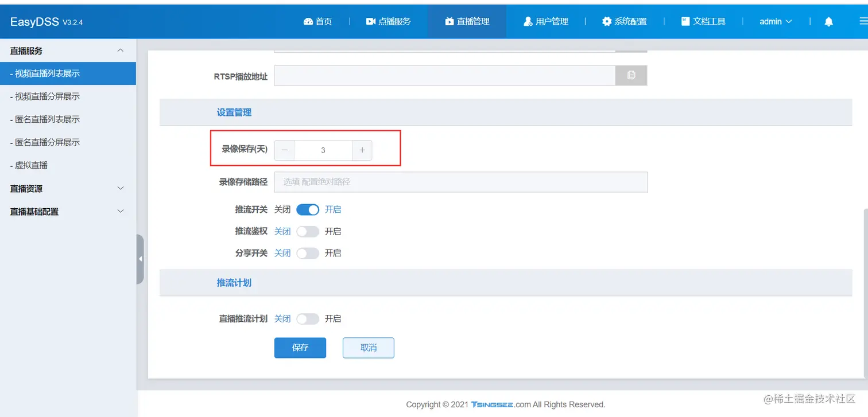Click the hamburger menu icon in the header

pyautogui.click(x=863, y=21)
